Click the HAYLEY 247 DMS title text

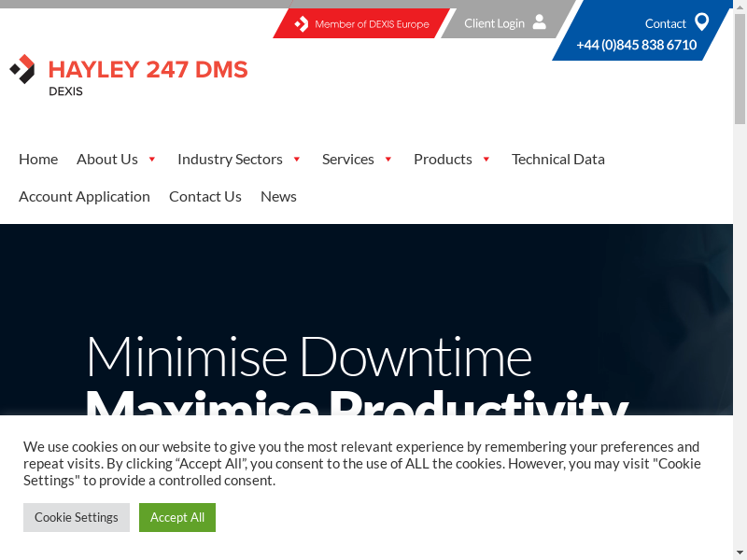click(x=148, y=69)
